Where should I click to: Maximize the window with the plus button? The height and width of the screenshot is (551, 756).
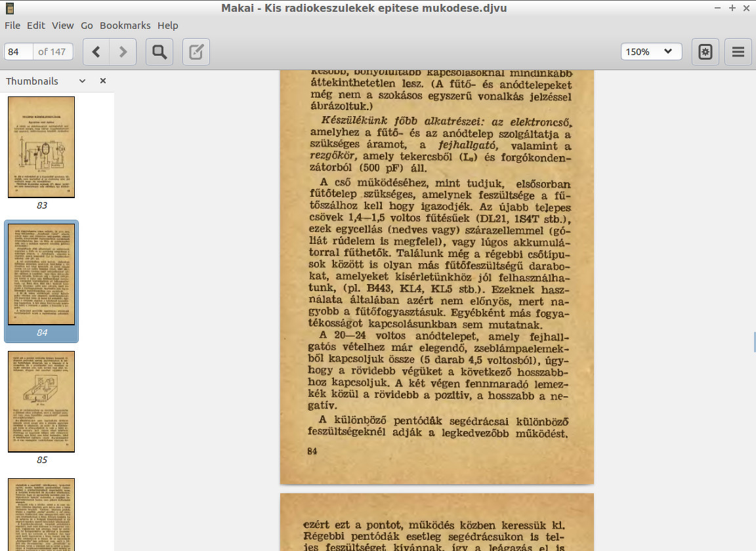732,8
